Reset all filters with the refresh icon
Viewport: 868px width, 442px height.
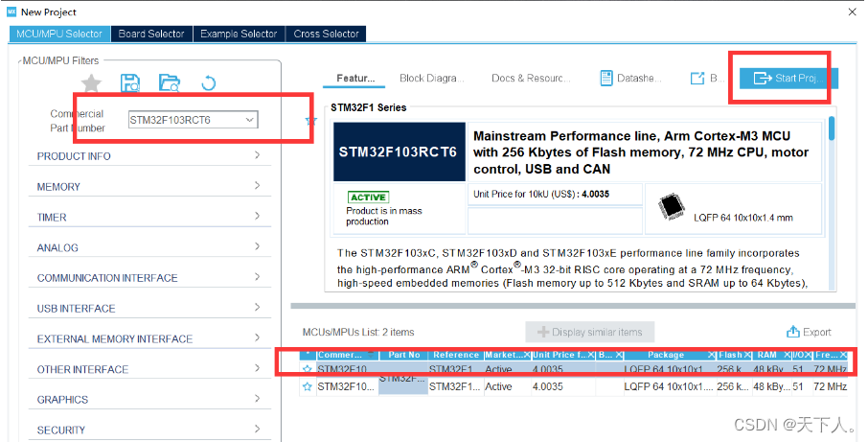click(x=208, y=83)
